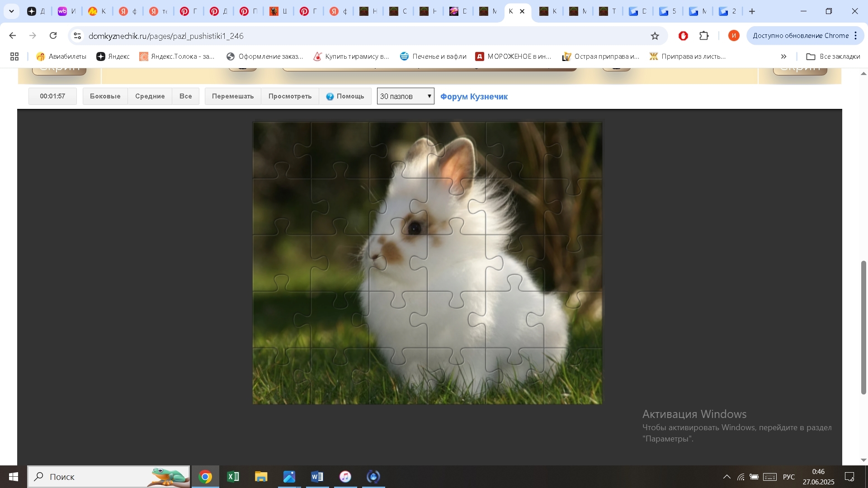Show Средние middle pieces

tap(150, 96)
